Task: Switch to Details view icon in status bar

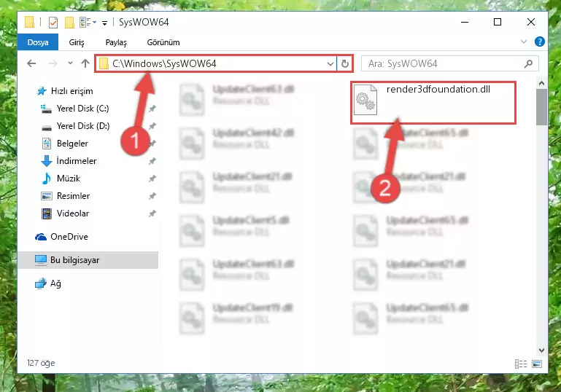Action: tap(521, 364)
